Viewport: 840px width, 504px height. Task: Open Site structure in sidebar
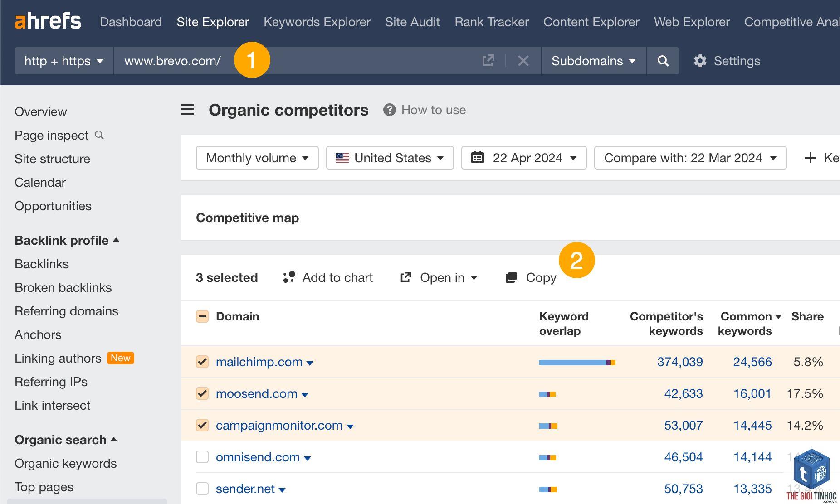(52, 159)
